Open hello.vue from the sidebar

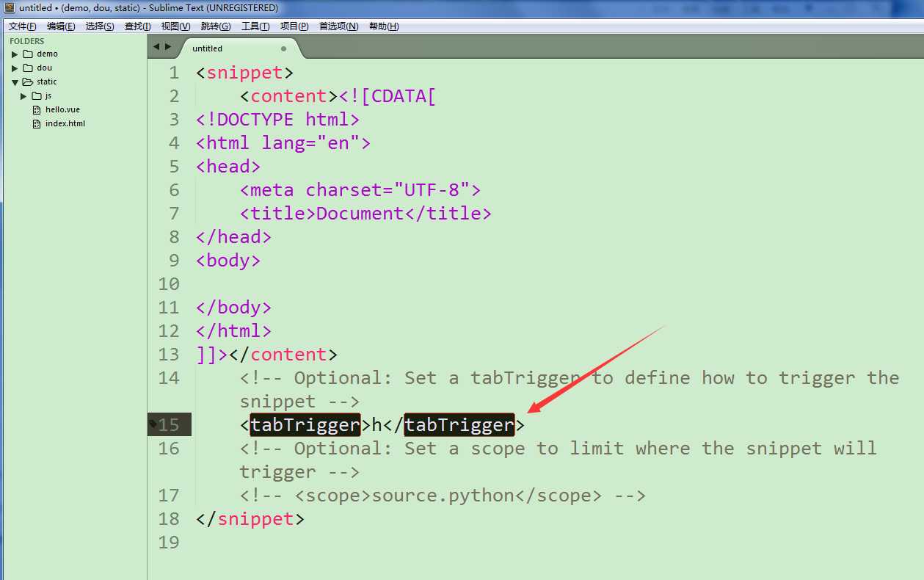[x=62, y=109]
